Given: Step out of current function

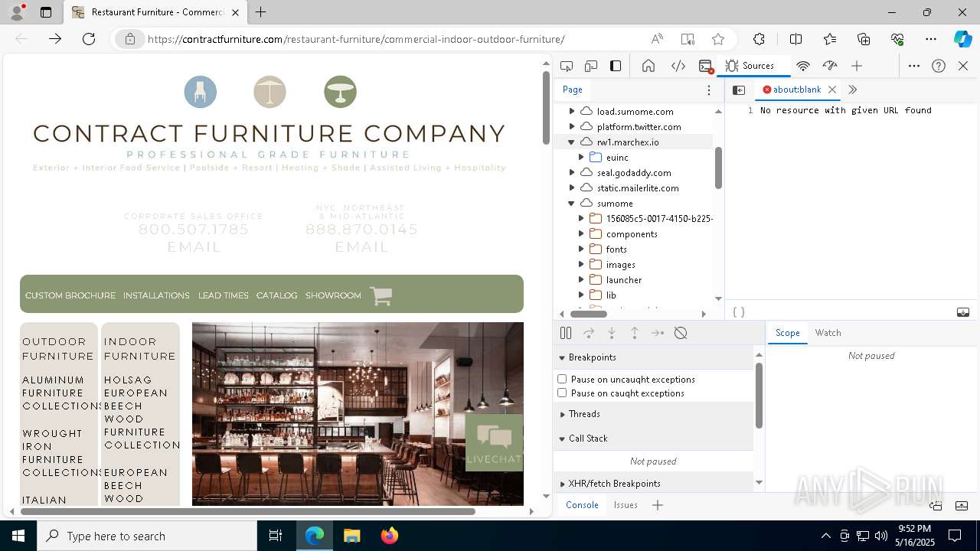Looking at the screenshot, I should (x=635, y=333).
